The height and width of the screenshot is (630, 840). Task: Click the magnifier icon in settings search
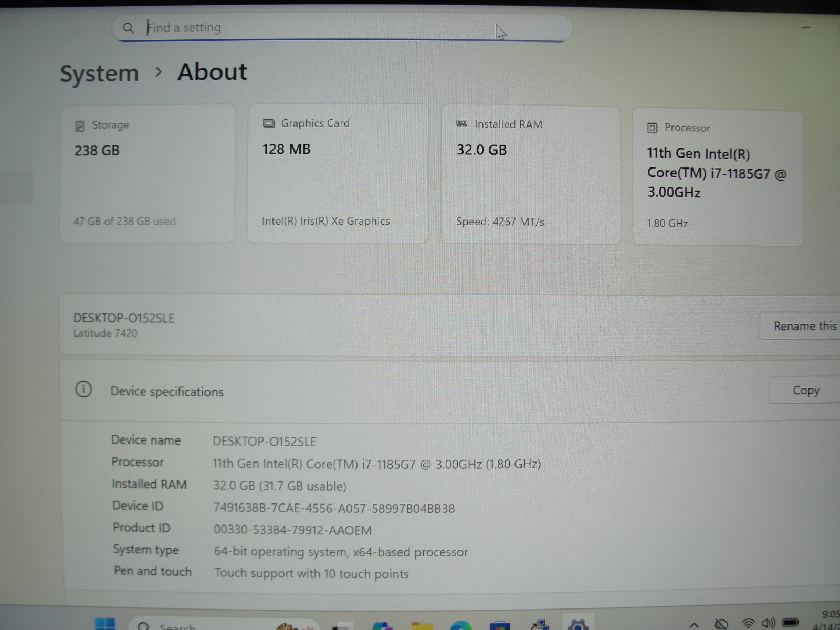click(128, 28)
